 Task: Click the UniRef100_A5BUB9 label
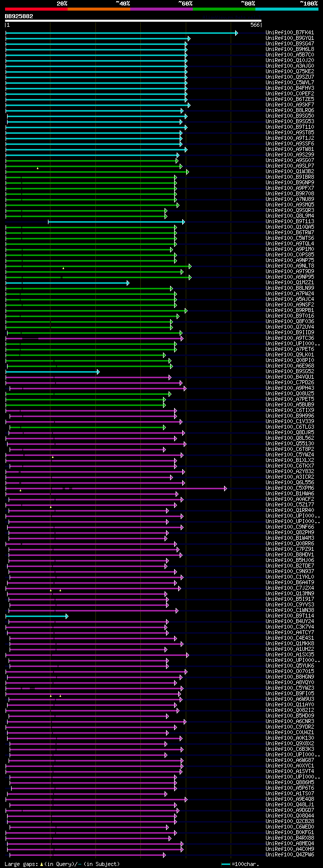click(290, 404)
